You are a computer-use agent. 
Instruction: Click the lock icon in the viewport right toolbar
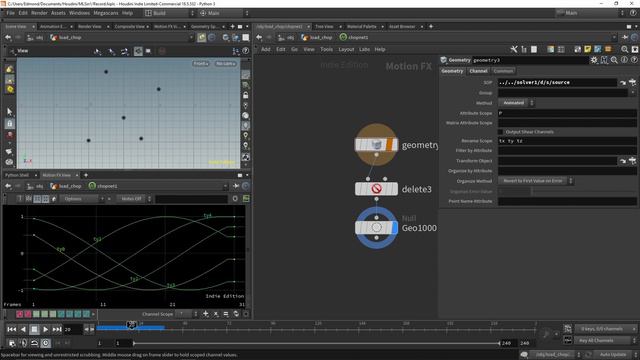coord(245,95)
